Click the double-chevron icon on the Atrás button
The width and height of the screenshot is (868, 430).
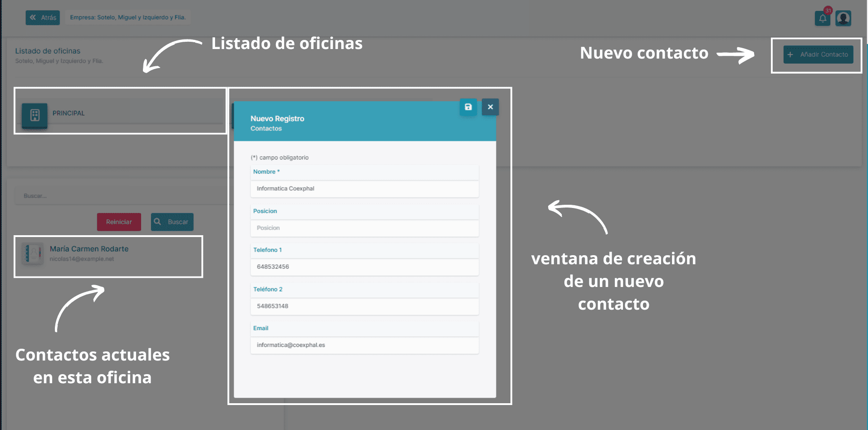point(32,17)
